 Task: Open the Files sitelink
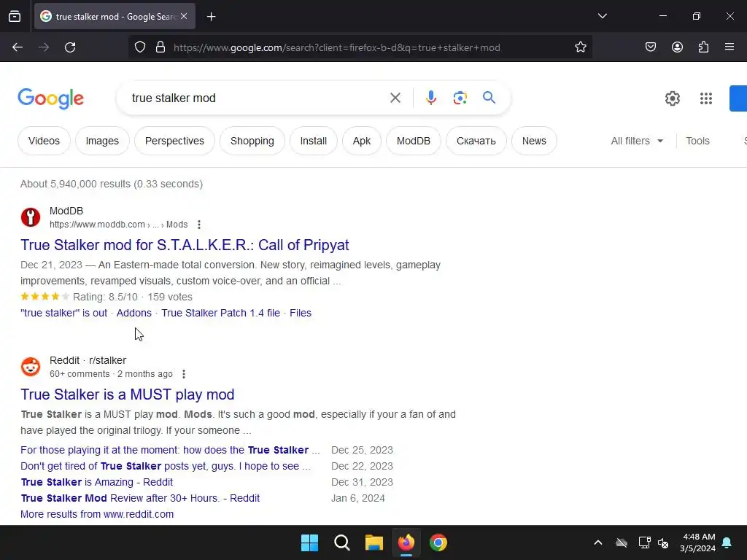tap(300, 313)
